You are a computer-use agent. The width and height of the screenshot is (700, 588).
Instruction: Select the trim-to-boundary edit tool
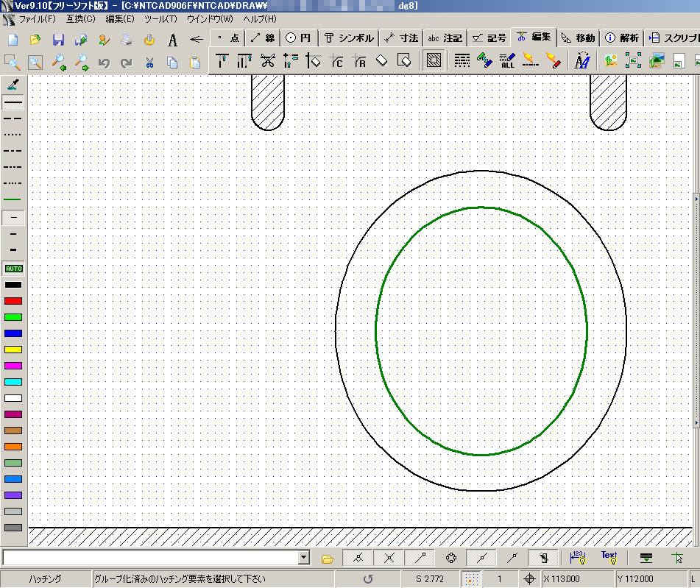[x=222, y=60]
